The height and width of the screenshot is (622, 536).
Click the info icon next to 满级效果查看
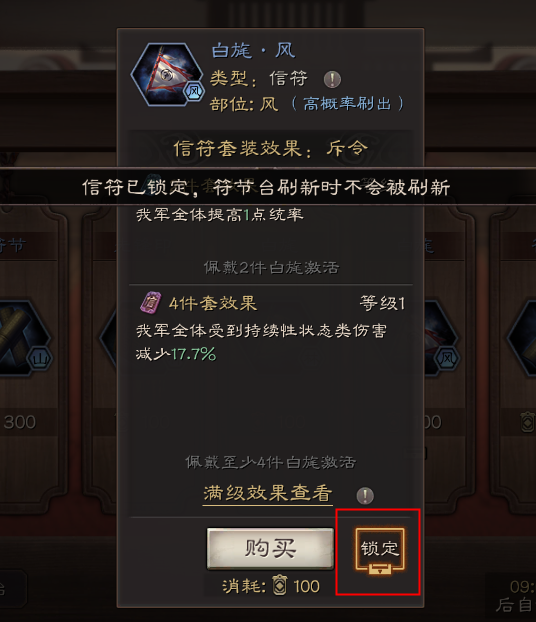point(365,495)
